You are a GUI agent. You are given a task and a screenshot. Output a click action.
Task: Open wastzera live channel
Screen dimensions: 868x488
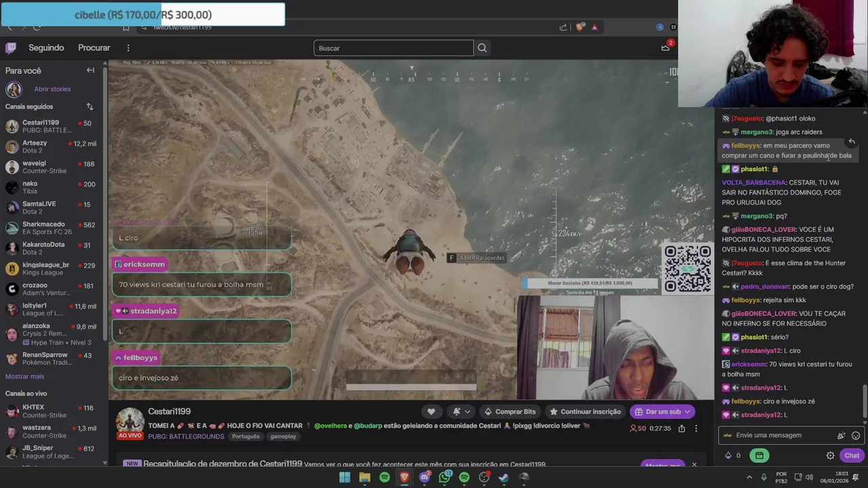[x=51, y=431]
